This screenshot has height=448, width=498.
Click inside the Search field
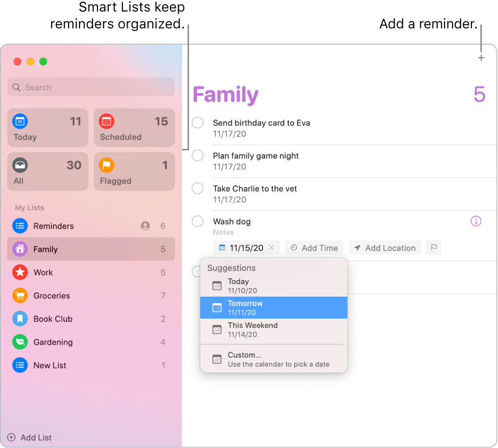point(90,87)
